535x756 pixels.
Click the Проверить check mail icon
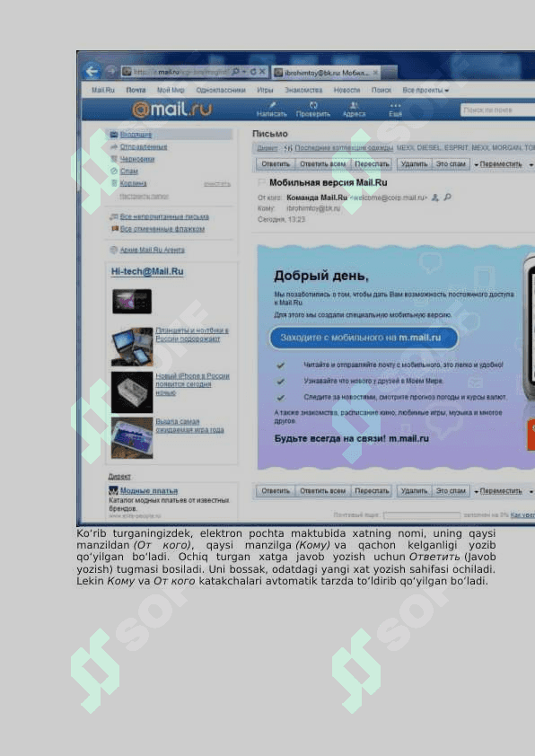click(x=313, y=110)
